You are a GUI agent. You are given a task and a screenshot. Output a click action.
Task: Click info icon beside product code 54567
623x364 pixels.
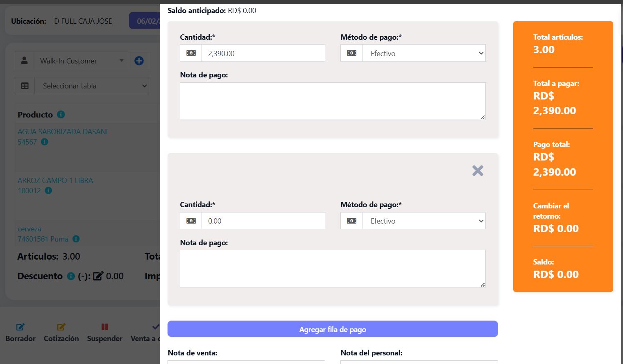click(x=45, y=142)
